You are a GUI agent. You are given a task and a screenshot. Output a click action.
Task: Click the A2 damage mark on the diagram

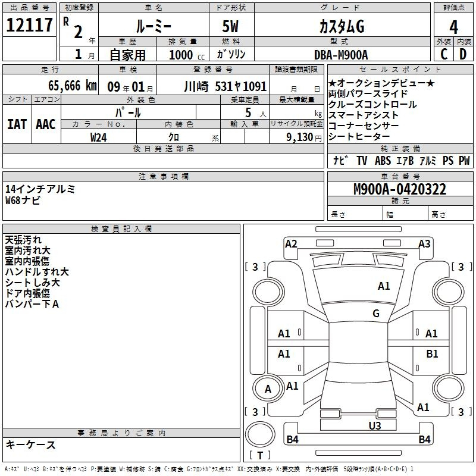(x=291, y=244)
